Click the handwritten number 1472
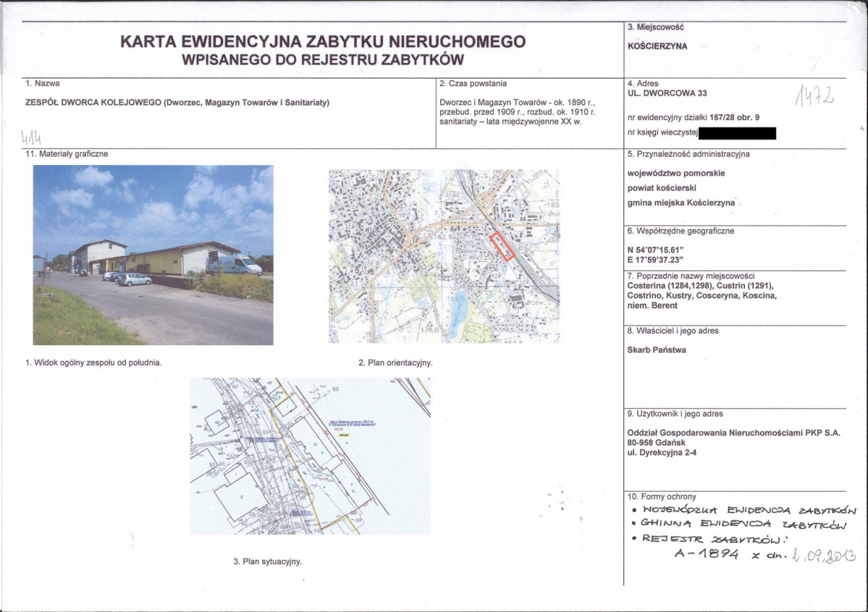Image resolution: width=868 pixels, height=612 pixels. 814,95
